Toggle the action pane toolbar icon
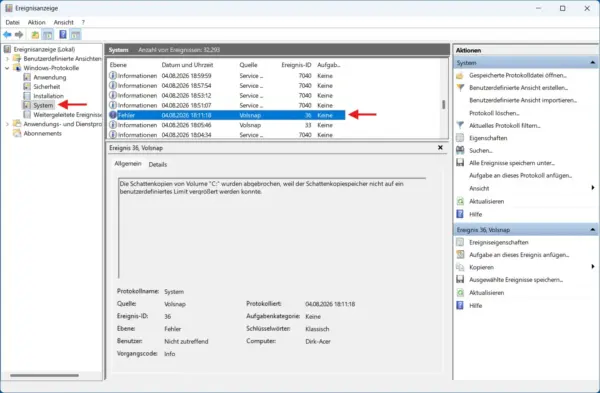Image resolution: width=600 pixels, height=393 pixels. click(x=75, y=35)
